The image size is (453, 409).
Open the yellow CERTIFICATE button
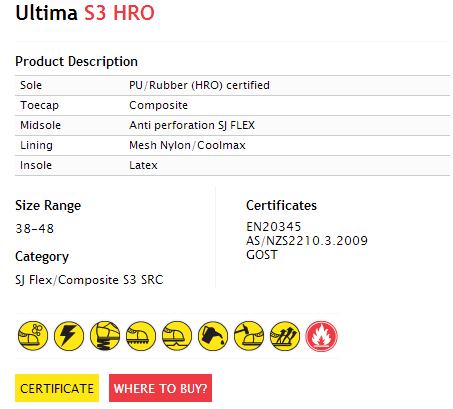pyautogui.click(x=57, y=388)
